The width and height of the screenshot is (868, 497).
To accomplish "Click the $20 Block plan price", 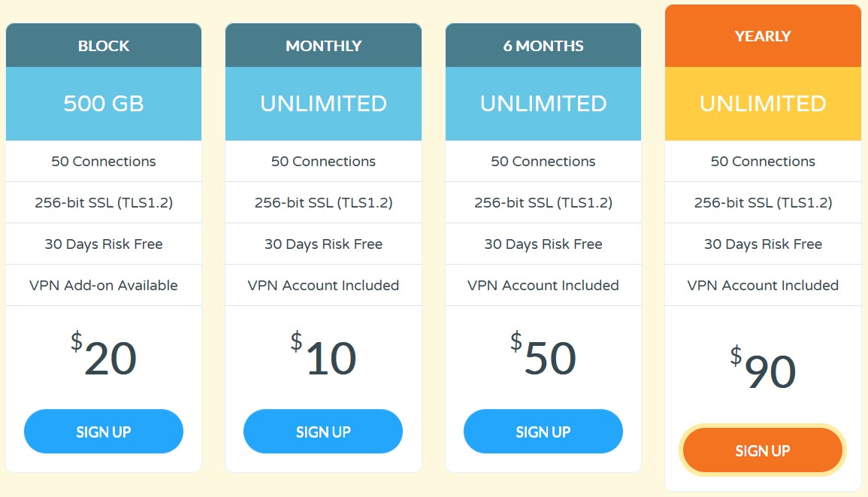I will 104,358.
